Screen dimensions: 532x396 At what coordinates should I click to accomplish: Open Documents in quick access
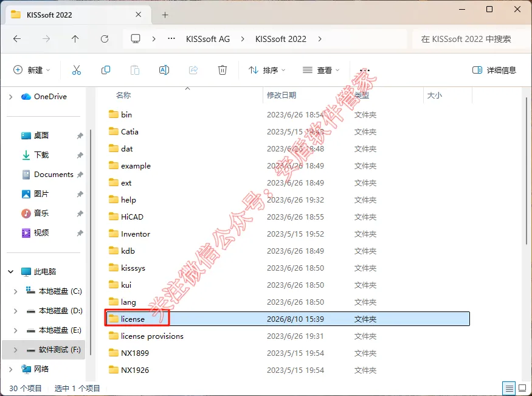point(47,175)
